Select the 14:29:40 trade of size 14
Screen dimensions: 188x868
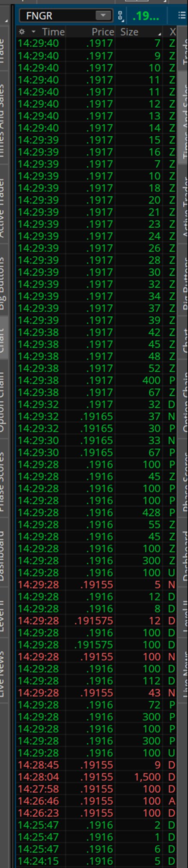tap(96, 128)
